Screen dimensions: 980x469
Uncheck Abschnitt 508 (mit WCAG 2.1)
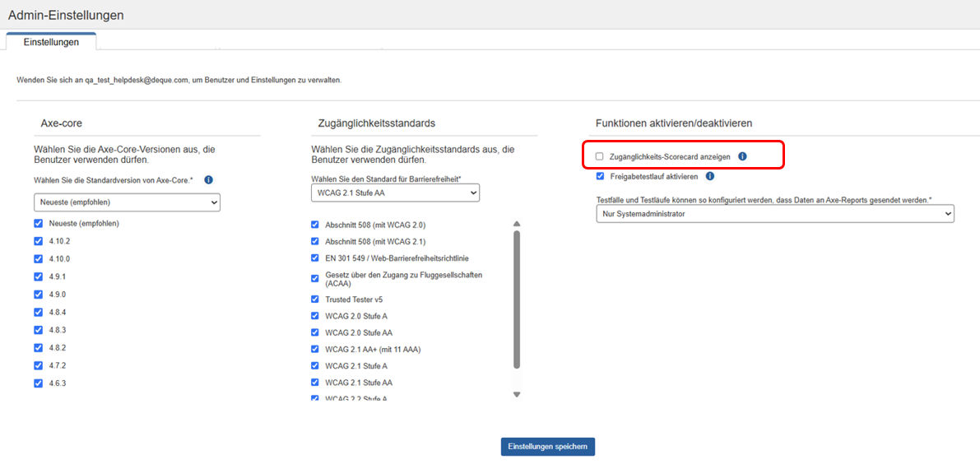click(315, 241)
